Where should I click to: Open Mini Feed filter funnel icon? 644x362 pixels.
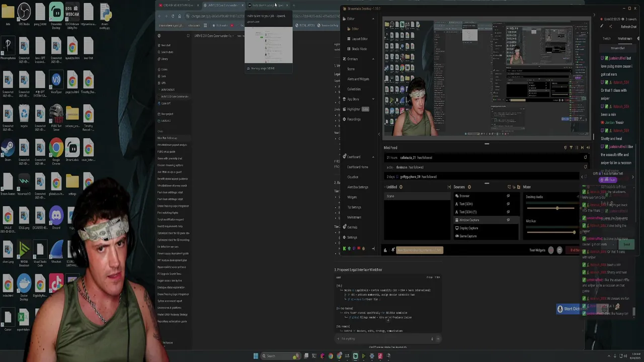pyautogui.click(x=571, y=148)
